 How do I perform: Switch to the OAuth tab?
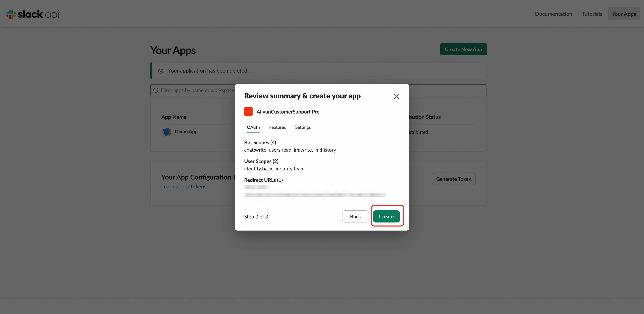[253, 127]
